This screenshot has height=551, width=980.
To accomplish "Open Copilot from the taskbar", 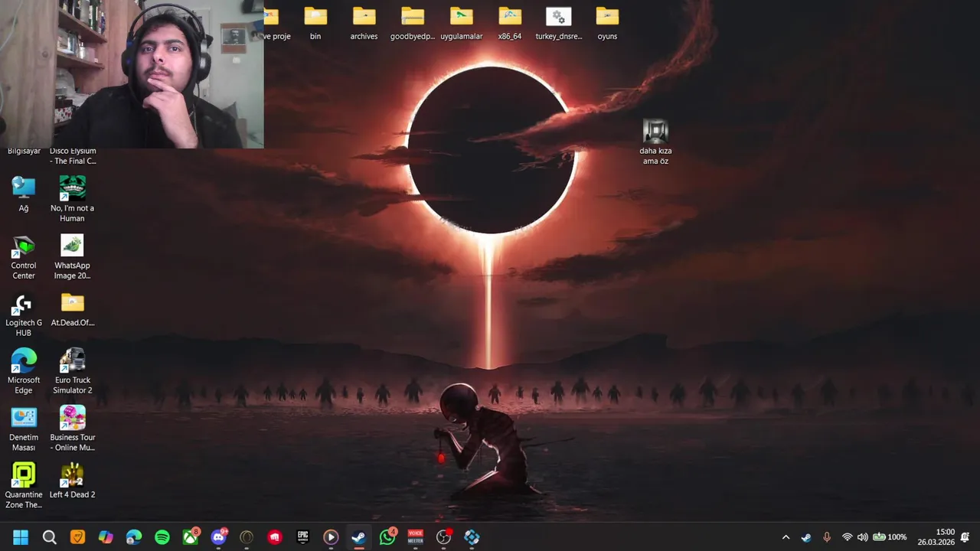I will (106, 537).
